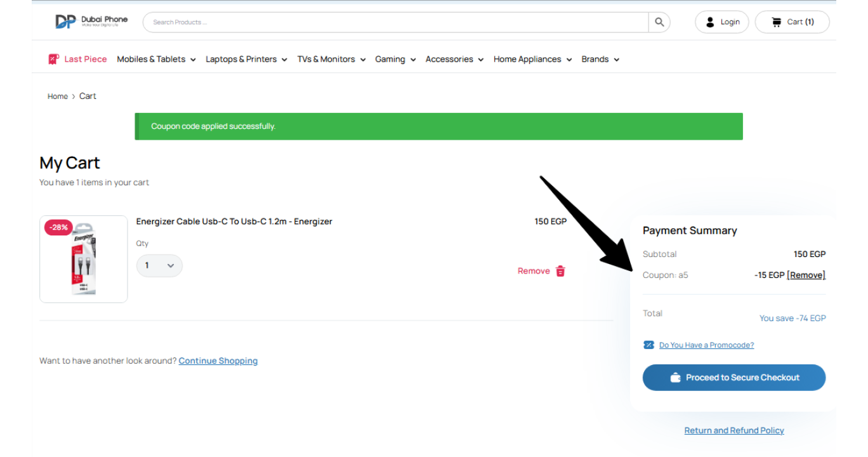This screenshot has height=457, width=868.
Task: Expand Laptops & Printers menu
Action: (246, 59)
